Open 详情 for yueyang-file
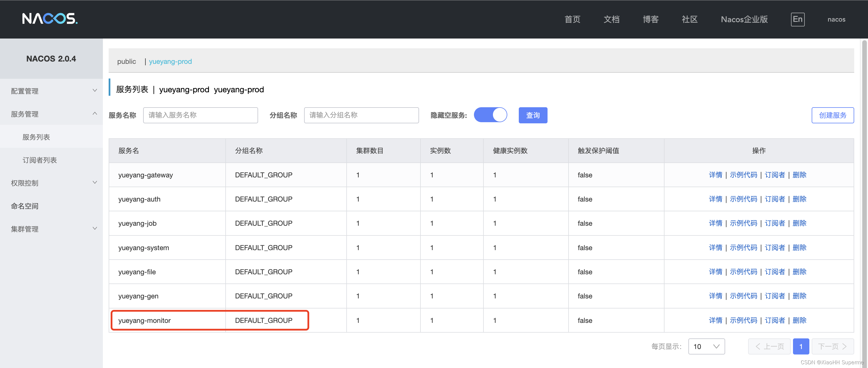Viewport: 868px width, 368px height. (715, 272)
